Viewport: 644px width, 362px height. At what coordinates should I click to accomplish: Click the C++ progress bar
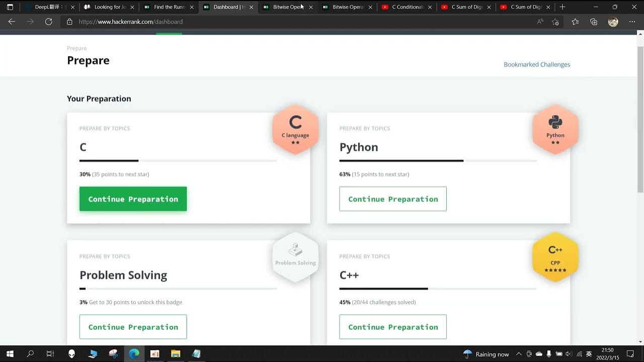(438, 289)
